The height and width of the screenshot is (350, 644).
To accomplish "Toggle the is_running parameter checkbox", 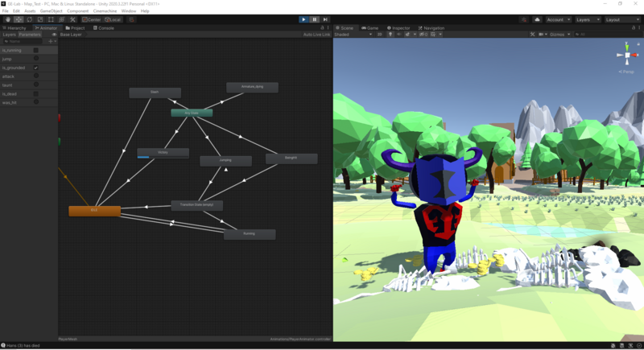I will [36, 50].
